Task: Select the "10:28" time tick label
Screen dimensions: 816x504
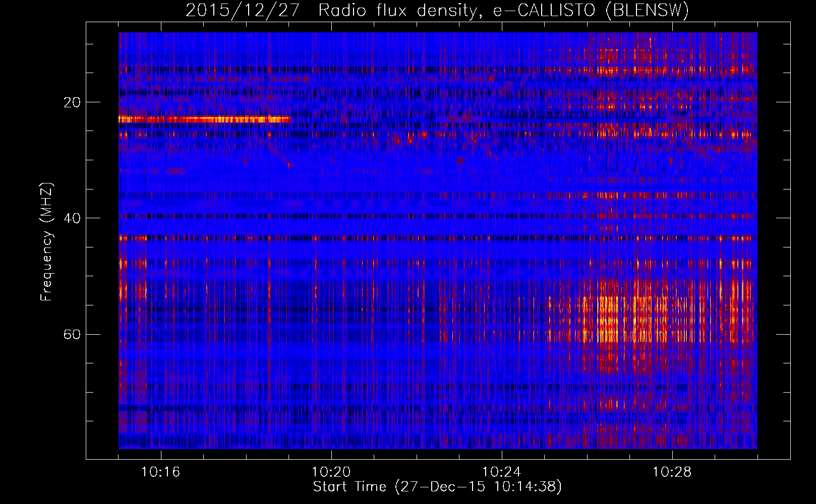Action: 672,472
